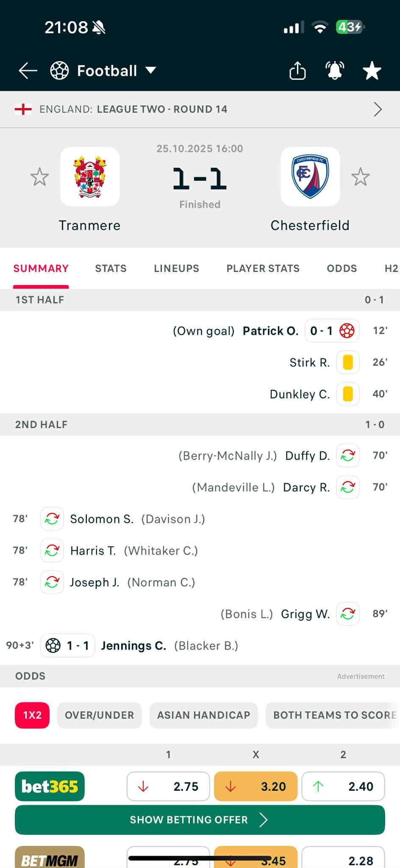The image size is (400, 868).
Task: Tap the own goal icon at 12'
Action: tap(347, 331)
